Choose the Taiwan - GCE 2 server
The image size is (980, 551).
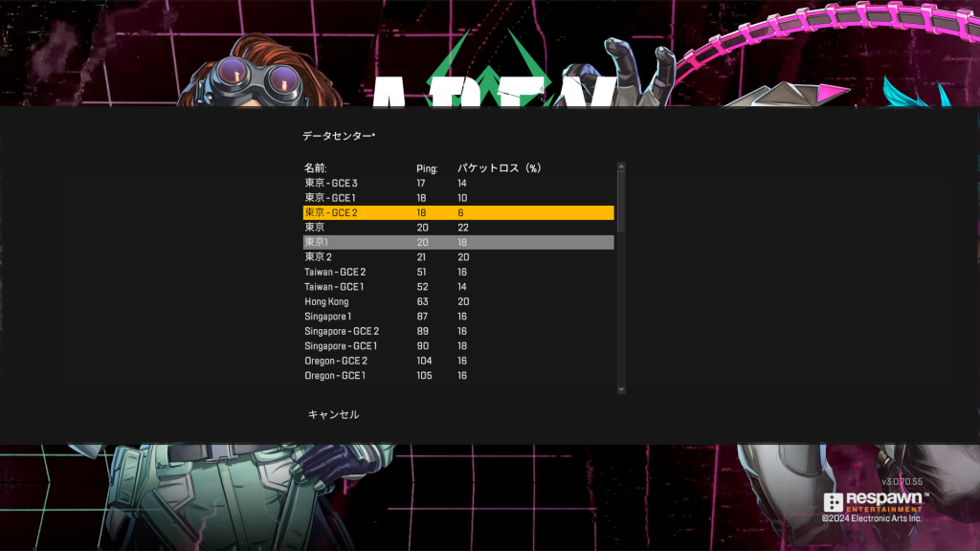click(335, 272)
